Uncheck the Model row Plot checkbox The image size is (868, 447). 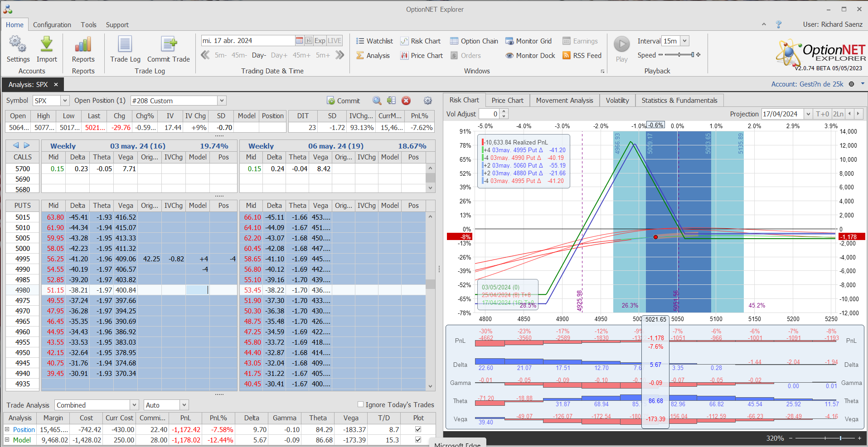tap(418, 440)
